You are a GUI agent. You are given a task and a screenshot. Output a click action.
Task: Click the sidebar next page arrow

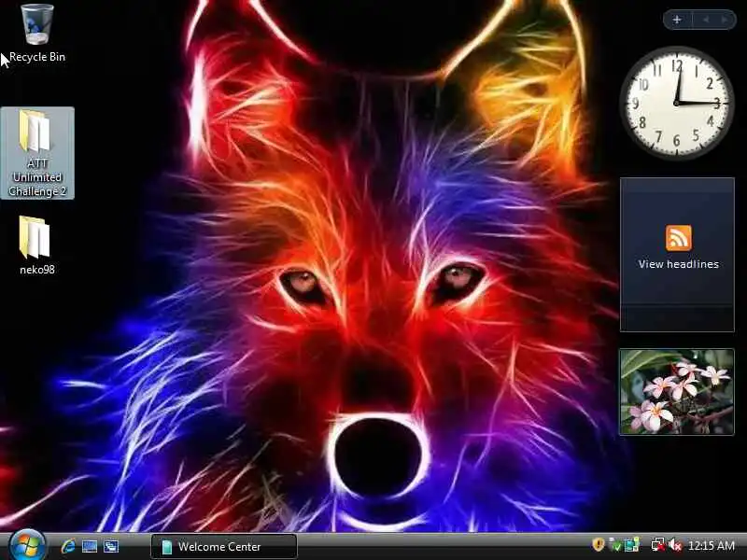[725, 20]
